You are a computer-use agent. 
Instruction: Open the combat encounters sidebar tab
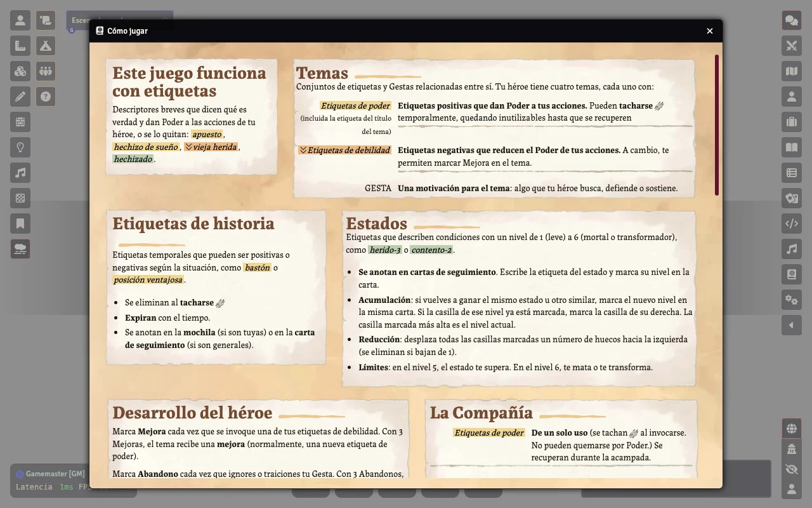792,46
